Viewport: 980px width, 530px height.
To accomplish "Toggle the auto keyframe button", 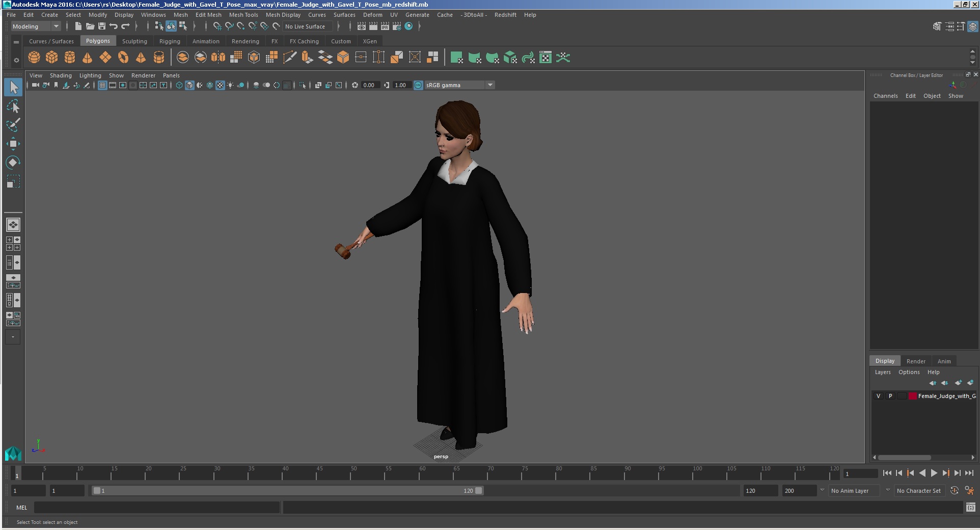I will (955, 491).
